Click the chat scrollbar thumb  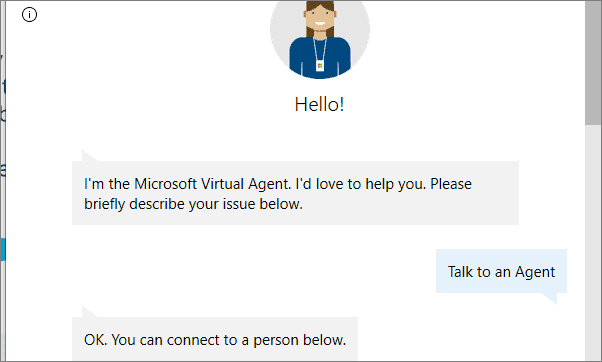(x=593, y=62)
